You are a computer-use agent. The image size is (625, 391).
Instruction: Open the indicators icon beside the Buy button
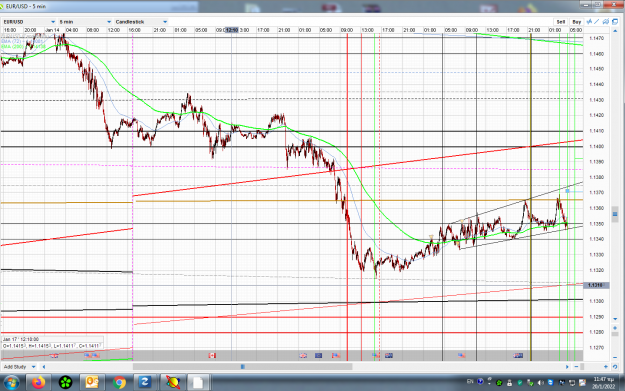coord(589,22)
